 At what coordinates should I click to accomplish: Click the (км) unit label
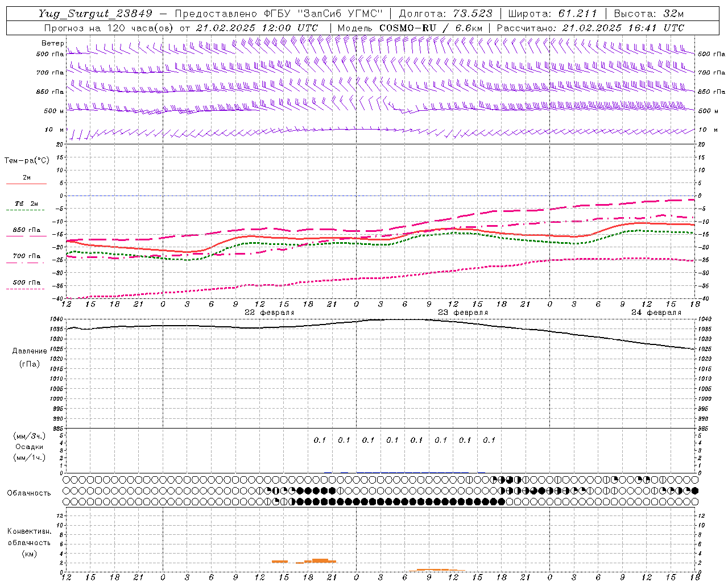point(29,554)
